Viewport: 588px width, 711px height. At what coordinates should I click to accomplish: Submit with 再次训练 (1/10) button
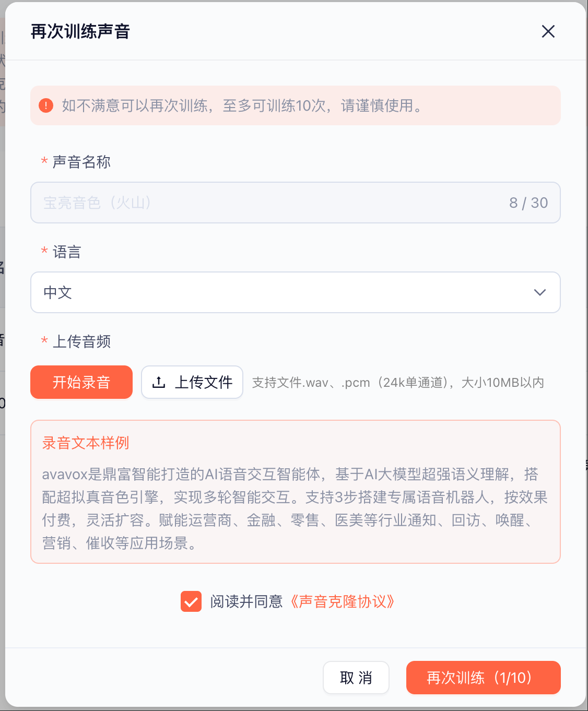484,678
